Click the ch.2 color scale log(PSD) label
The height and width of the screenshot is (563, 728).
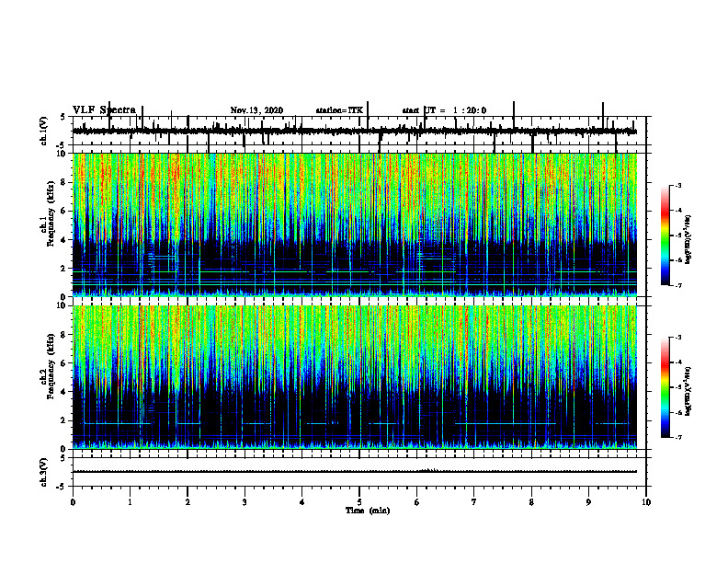point(688,391)
